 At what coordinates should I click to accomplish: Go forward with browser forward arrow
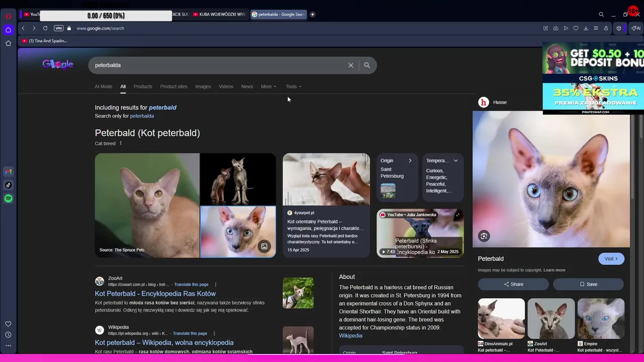pos(34,28)
